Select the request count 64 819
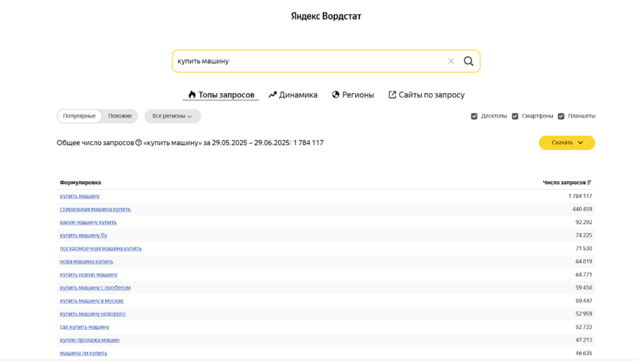Screen dimensions: 638x364 [x=584, y=261]
